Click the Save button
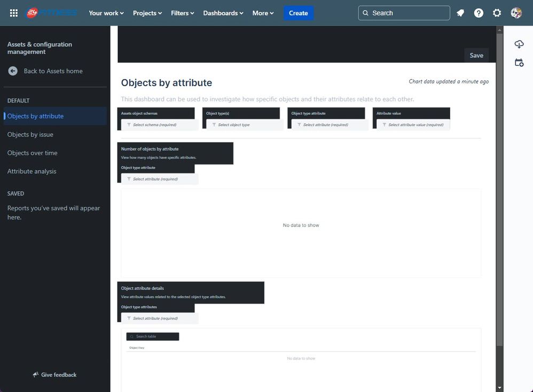This screenshot has width=533, height=392. pos(476,55)
